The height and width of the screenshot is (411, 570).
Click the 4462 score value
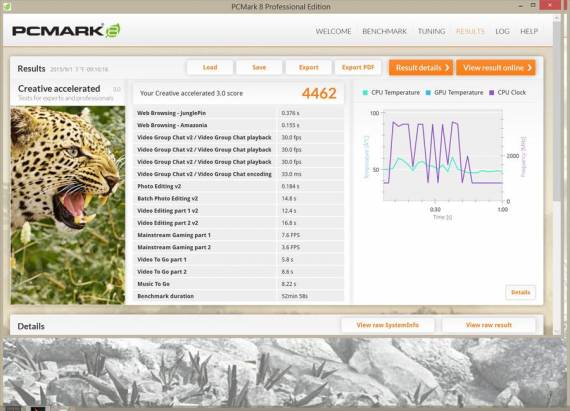point(319,93)
